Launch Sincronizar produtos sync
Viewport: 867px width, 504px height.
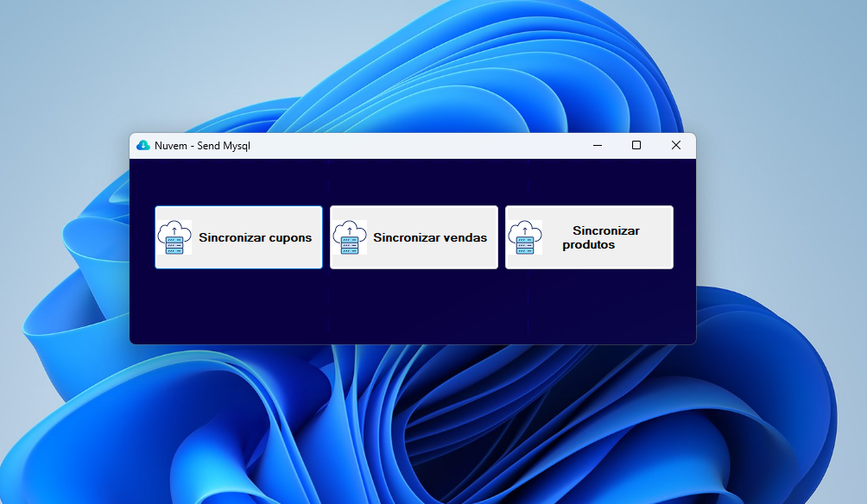coord(590,237)
